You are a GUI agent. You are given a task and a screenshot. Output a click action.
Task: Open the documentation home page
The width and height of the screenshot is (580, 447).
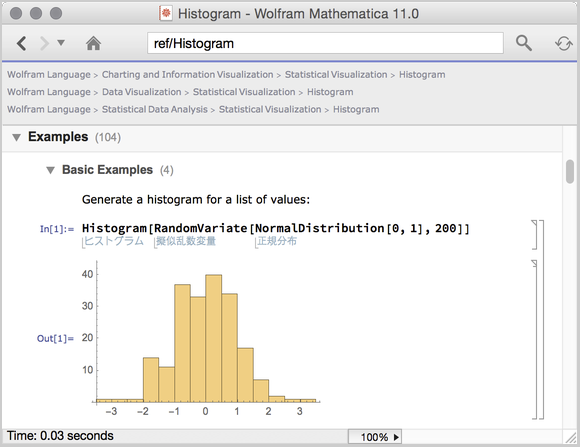tap(93, 43)
